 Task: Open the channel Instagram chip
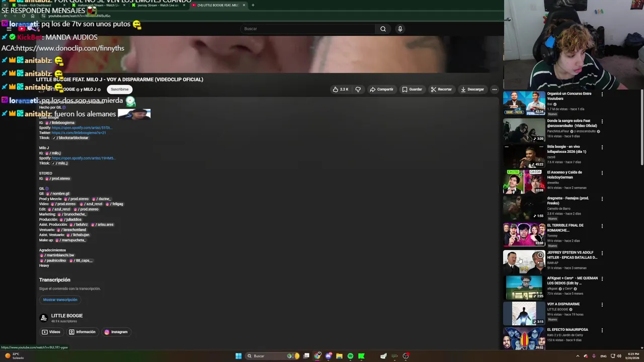116,332
